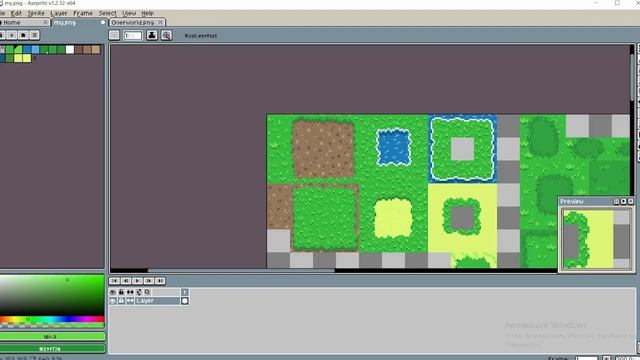The height and width of the screenshot is (360, 640).
Task: Open the View menu
Action: point(129,13)
